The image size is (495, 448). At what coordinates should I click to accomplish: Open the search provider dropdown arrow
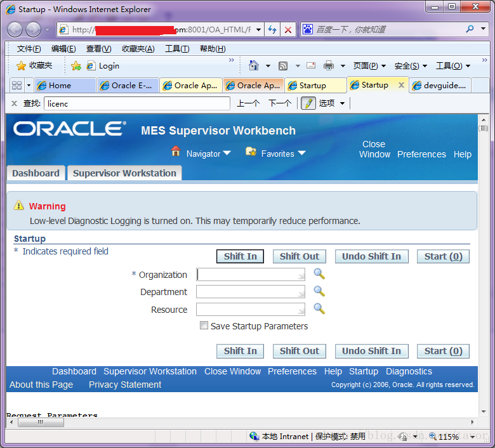pos(484,29)
